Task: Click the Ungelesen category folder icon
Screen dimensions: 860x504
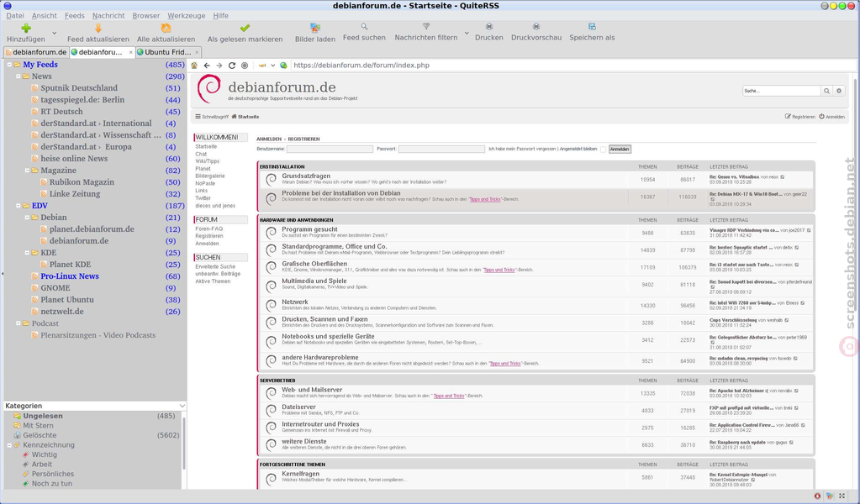Action: [x=17, y=416]
